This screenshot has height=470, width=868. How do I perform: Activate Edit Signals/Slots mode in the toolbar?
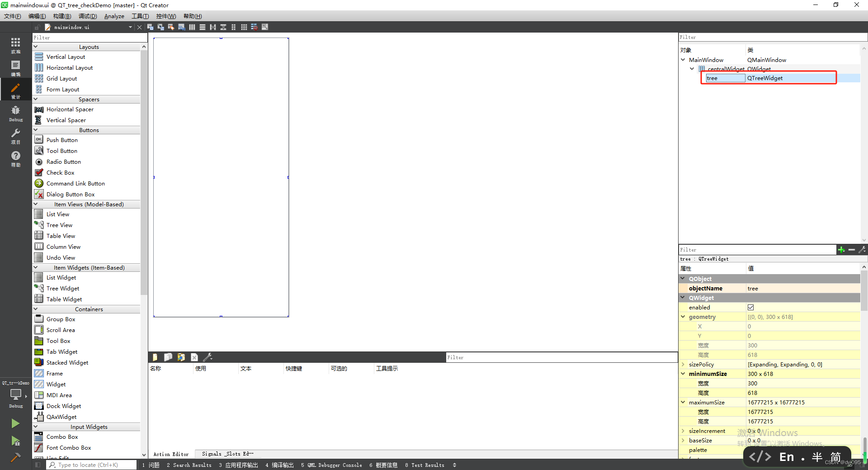(160, 27)
